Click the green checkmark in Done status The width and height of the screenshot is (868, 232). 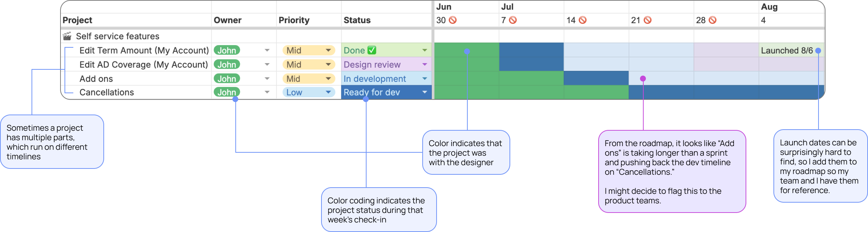tap(372, 50)
